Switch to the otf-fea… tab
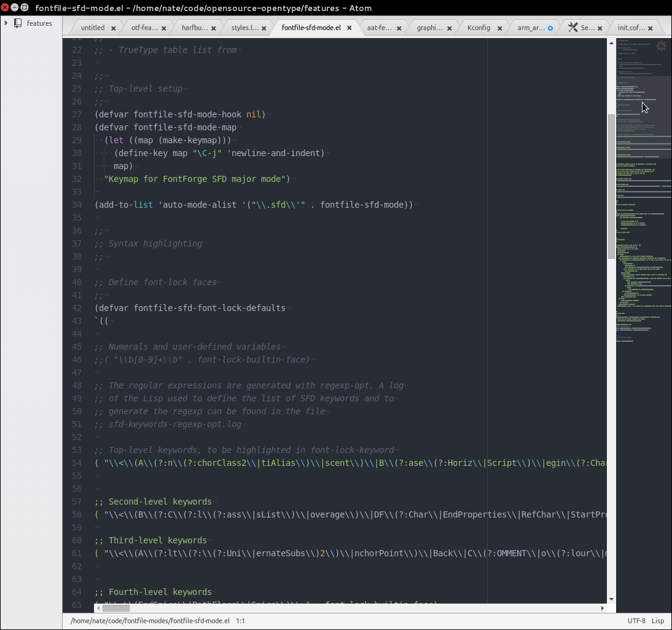Viewport: 672px width, 630px height. coord(144,28)
